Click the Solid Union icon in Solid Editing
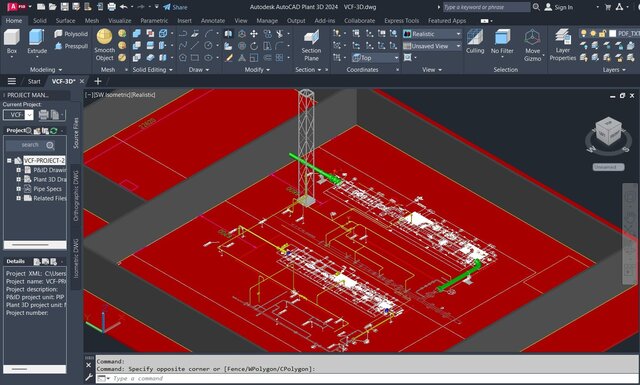The height and width of the screenshot is (385, 640). point(137,33)
